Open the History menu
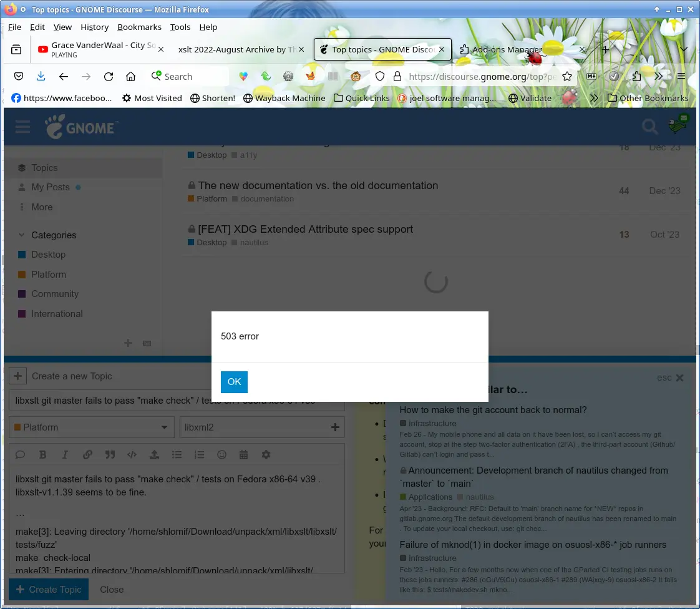Image resolution: width=700 pixels, height=609 pixels. pos(95,27)
